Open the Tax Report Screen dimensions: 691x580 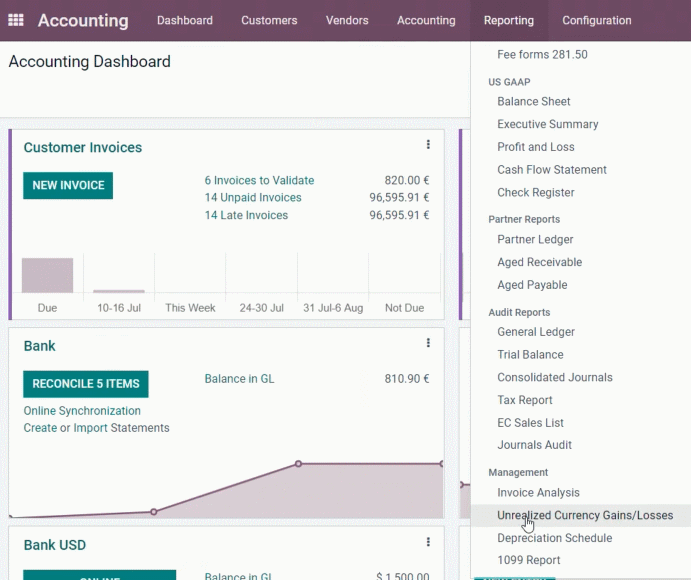pos(524,400)
